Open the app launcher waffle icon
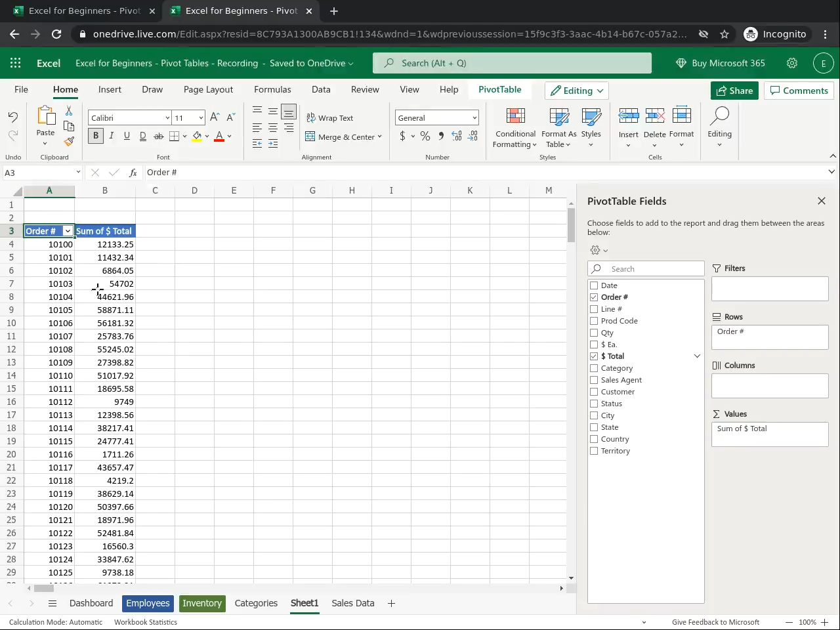Image resolution: width=840 pixels, height=630 pixels. (x=16, y=63)
